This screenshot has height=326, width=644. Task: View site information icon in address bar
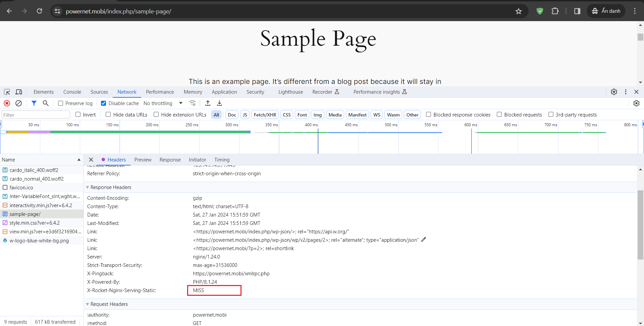57,11
